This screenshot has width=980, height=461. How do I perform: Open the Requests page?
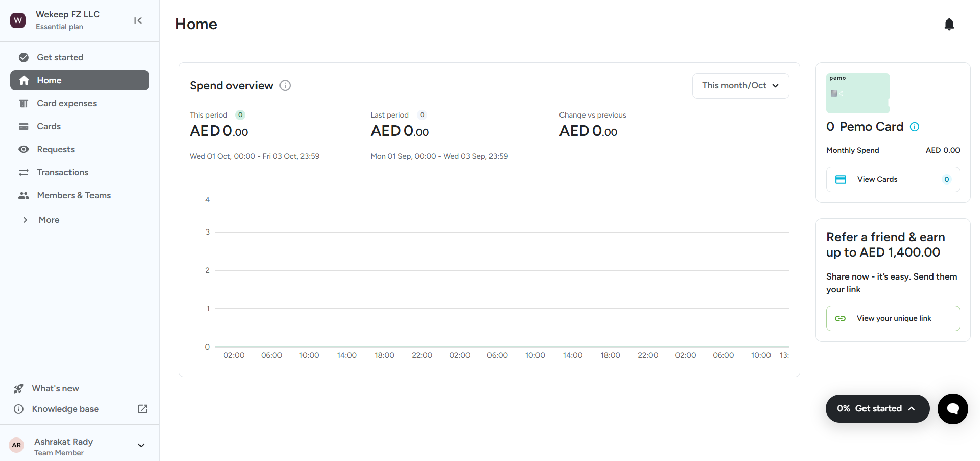pos(55,149)
